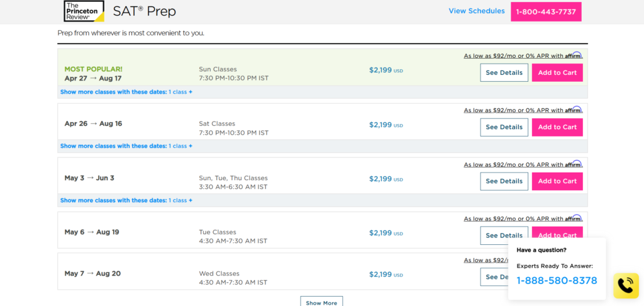See Details for Apr 27 Sun class

click(x=504, y=73)
